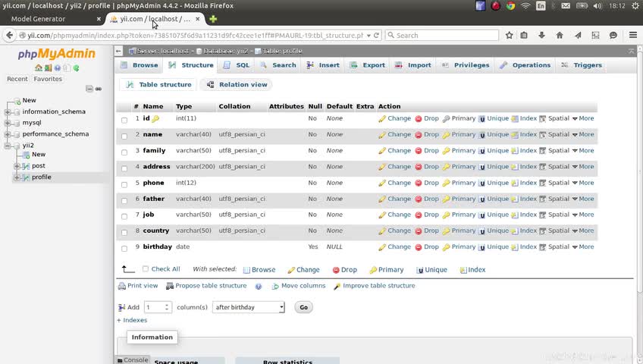643x364 pixels.
Task: Open the More dropdown for the id column
Action: [582, 118]
